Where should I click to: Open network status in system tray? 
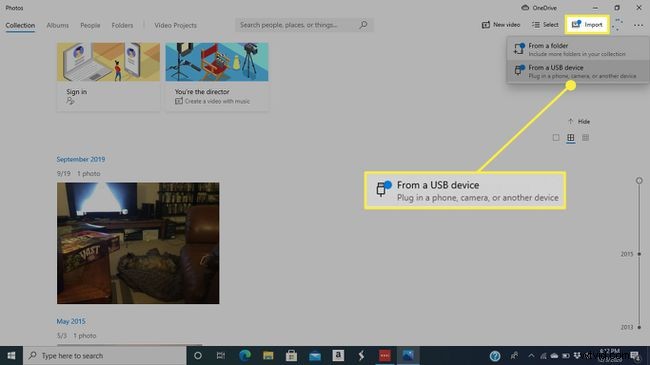pyautogui.click(x=543, y=355)
